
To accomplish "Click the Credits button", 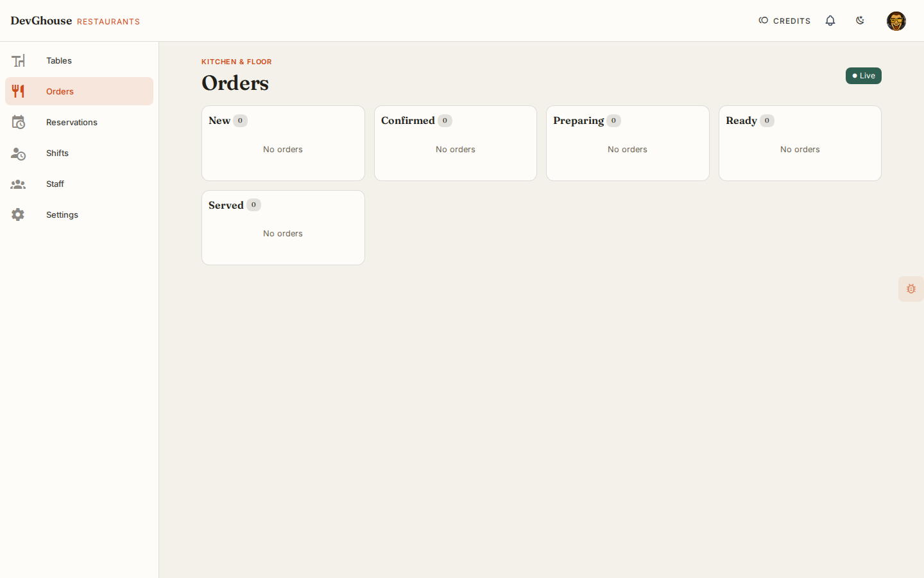I will (785, 21).
